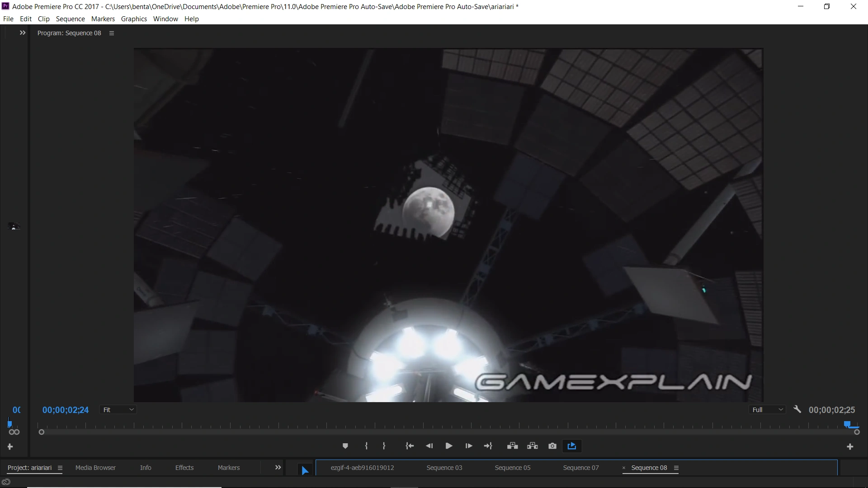
Task: Open the Fit zoom level dropdown
Action: coord(118,409)
